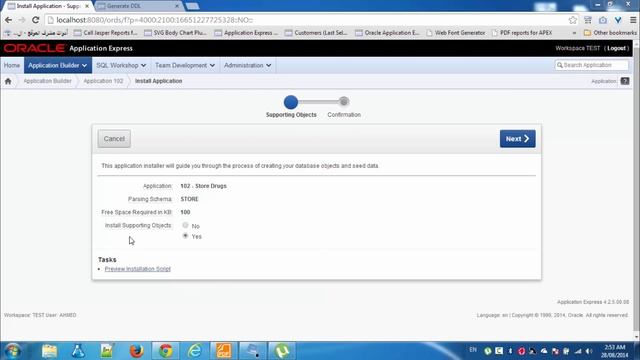Open the Chrome menu hamburger icon
Screen dimensions: 640x360
click(633, 20)
